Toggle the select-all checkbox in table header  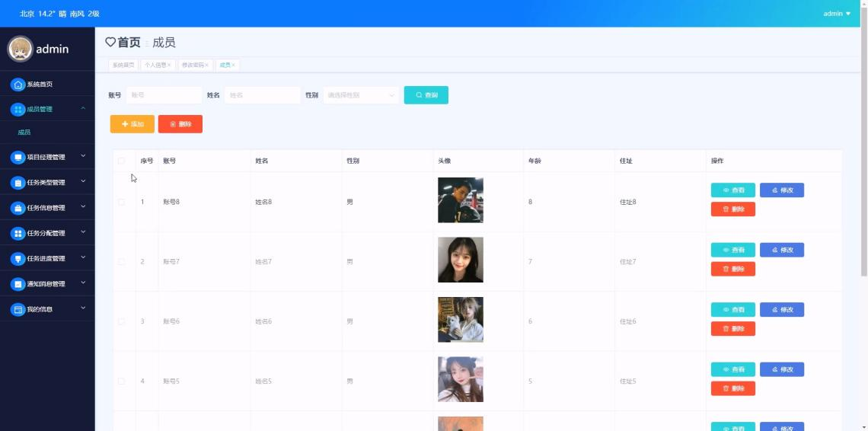(121, 161)
